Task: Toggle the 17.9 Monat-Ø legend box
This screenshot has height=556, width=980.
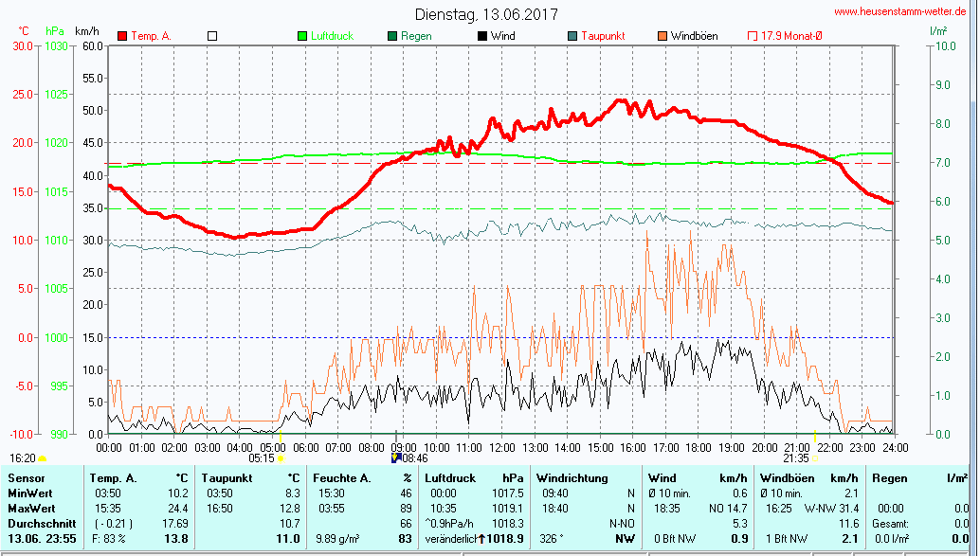Action: pyautogui.click(x=753, y=36)
